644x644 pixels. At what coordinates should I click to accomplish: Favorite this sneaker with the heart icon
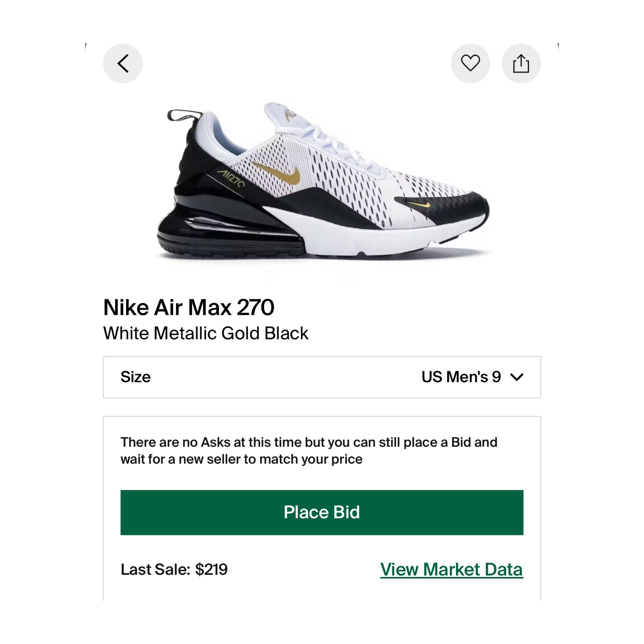(x=471, y=63)
